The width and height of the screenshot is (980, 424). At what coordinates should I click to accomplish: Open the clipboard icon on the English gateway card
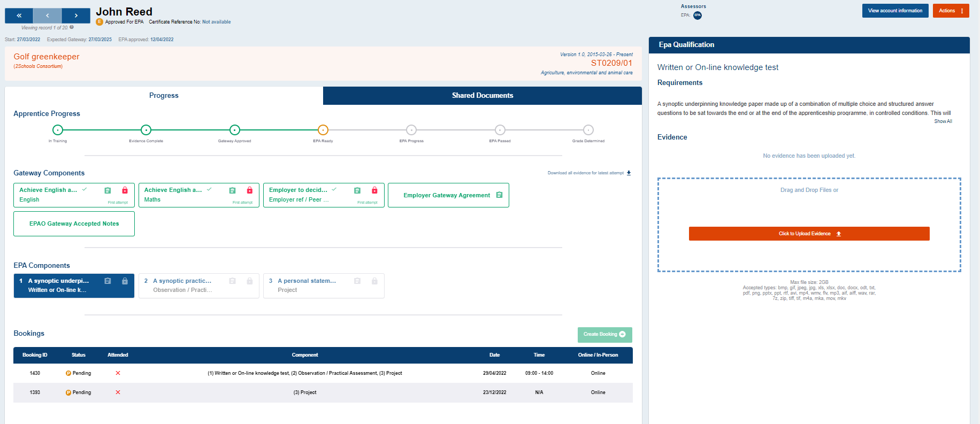[108, 190]
